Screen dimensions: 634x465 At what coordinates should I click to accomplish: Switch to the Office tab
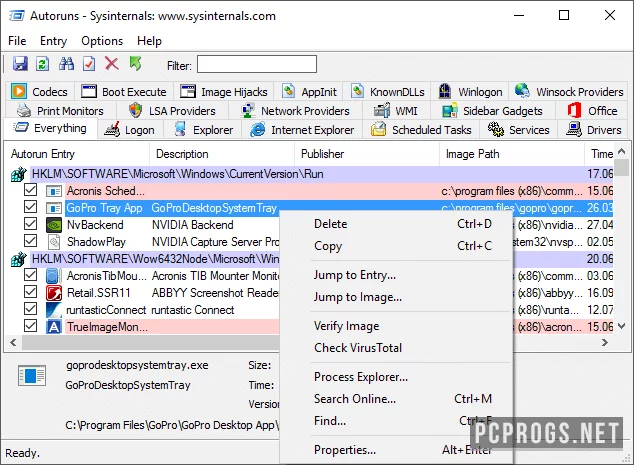click(592, 111)
